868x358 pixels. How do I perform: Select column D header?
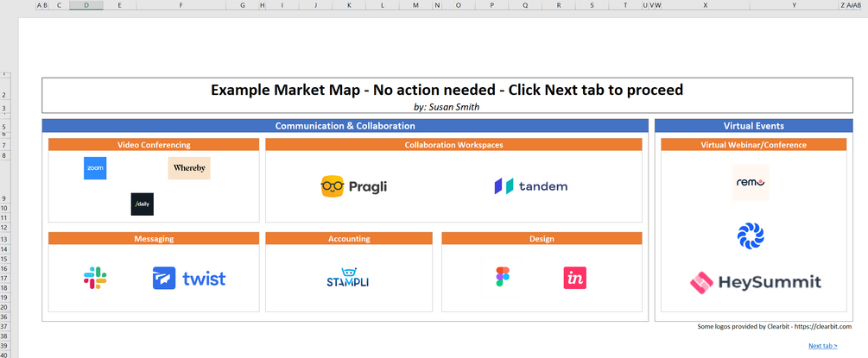click(x=86, y=5)
